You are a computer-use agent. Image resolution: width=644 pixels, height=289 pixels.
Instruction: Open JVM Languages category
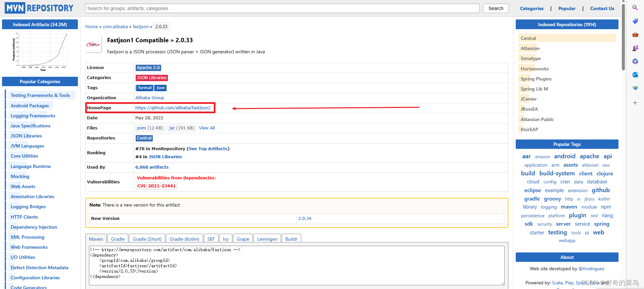tap(27, 146)
